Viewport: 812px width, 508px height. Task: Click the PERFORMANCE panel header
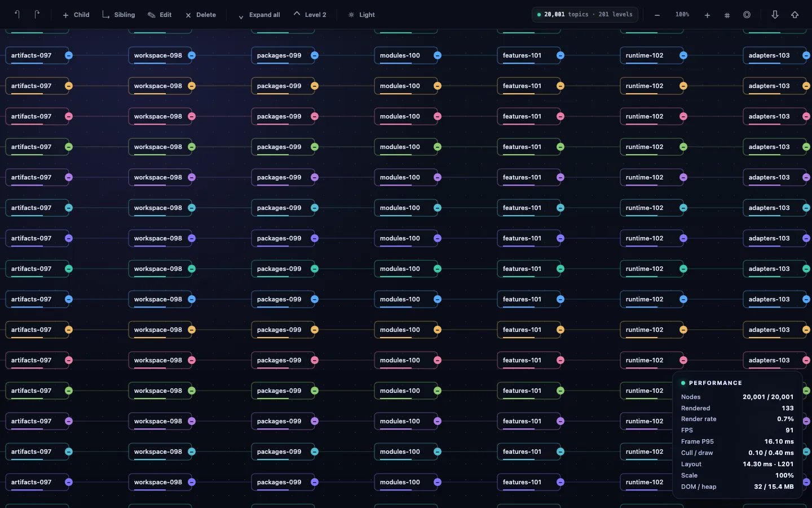(715, 383)
